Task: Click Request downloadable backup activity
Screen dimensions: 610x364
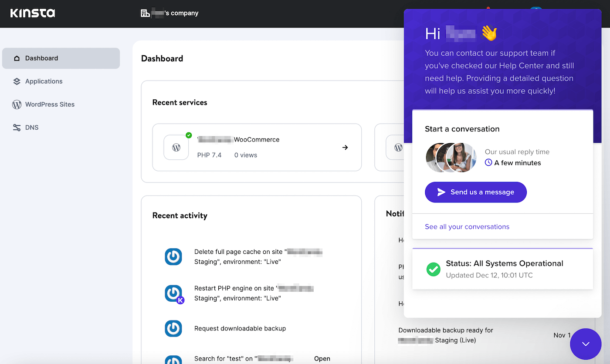Action: click(240, 329)
